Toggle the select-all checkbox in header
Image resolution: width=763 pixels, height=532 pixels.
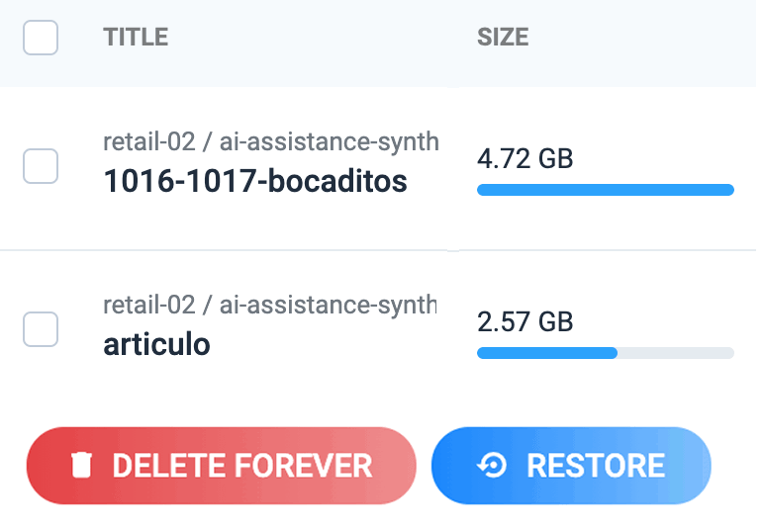[41, 38]
